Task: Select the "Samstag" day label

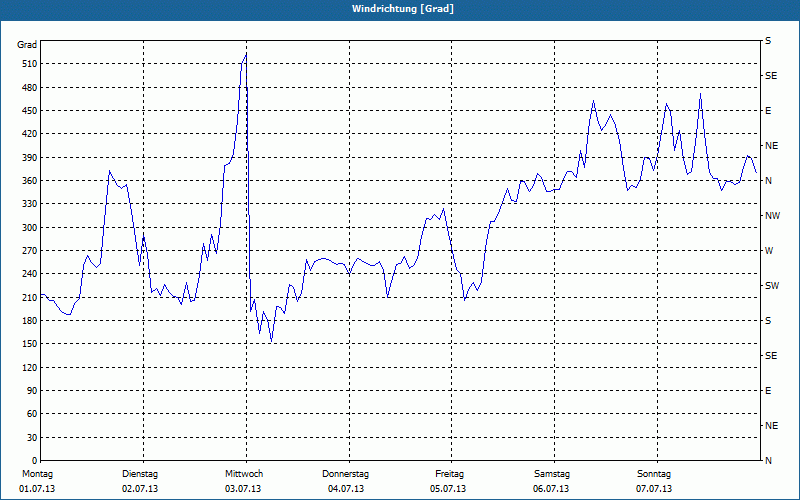Action: click(x=552, y=474)
